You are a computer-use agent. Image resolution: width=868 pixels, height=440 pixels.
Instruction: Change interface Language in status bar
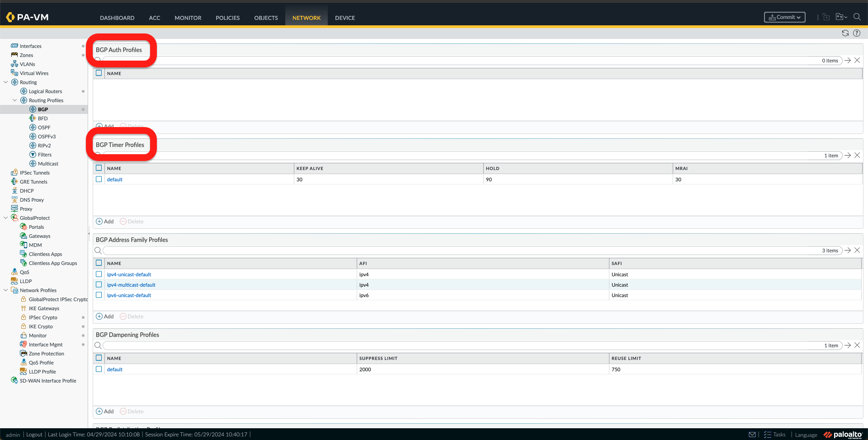point(806,434)
